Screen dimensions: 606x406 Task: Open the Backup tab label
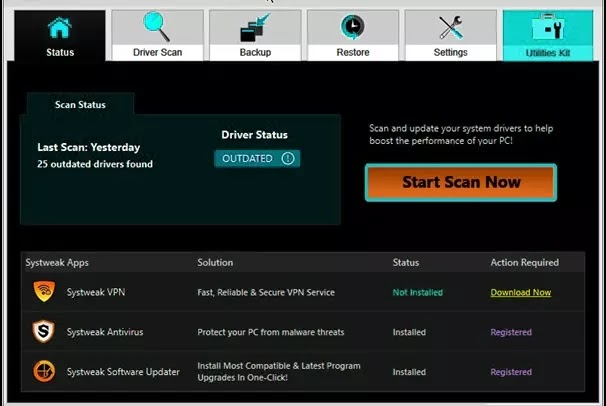click(255, 52)
